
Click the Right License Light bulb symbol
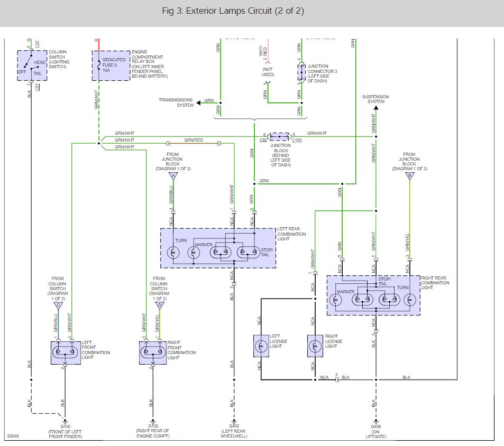pyautogui.click(x=315, y=346)
